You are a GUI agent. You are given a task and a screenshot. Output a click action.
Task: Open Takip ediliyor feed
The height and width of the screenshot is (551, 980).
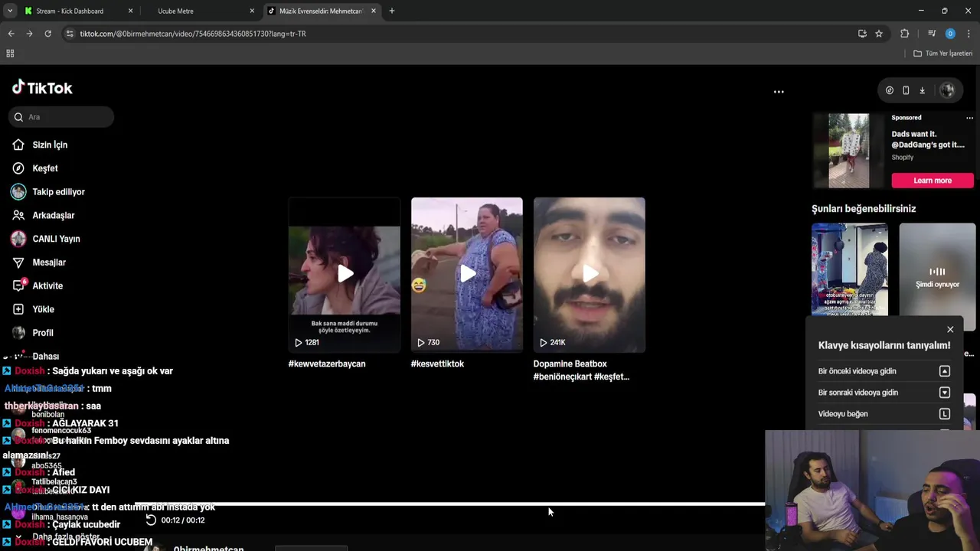(x=58, y=192)
